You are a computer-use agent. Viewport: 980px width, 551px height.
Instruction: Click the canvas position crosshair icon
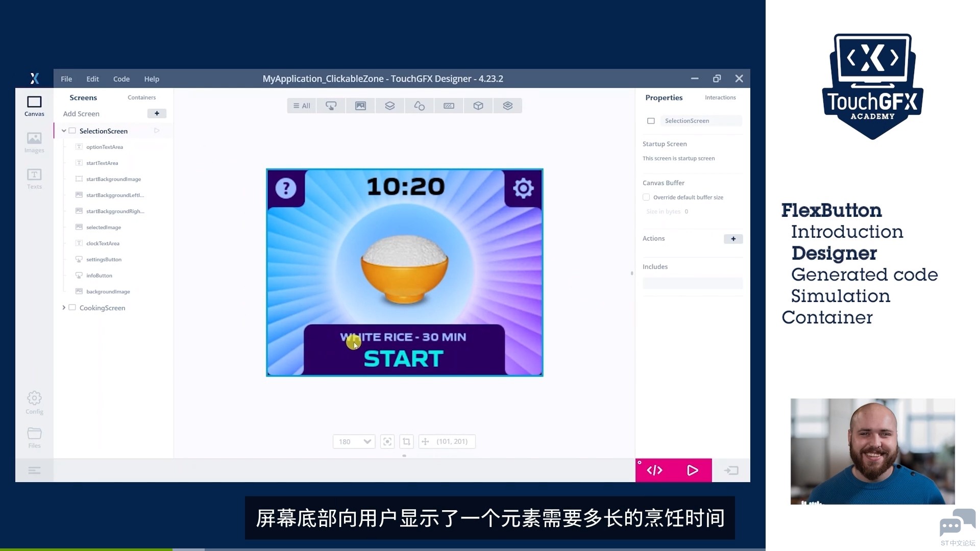coord(425,441)
